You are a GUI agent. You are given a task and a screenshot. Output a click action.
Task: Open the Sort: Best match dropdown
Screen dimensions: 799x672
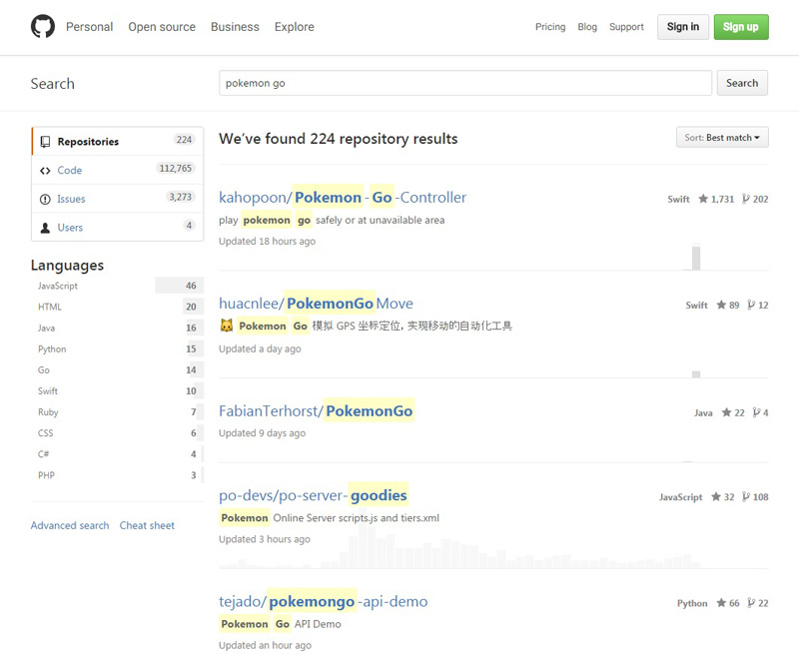click(x=722, y=138)
